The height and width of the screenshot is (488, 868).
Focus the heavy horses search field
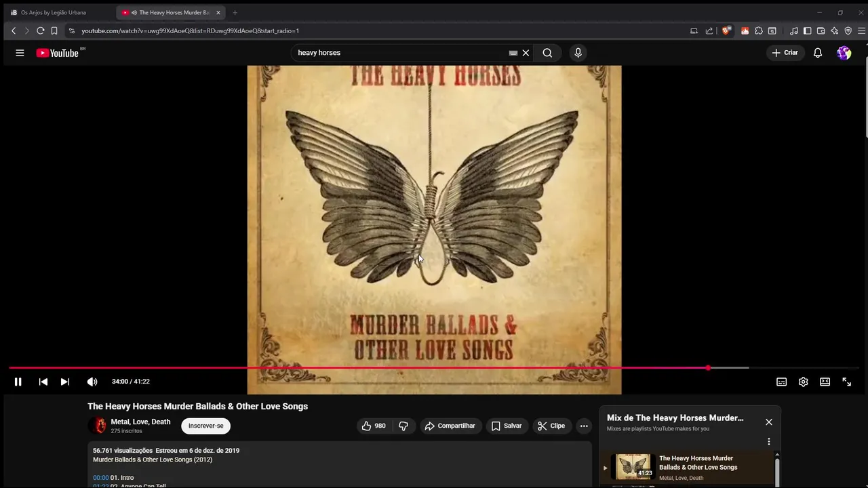pyautogui.click(x=400, y=53)
